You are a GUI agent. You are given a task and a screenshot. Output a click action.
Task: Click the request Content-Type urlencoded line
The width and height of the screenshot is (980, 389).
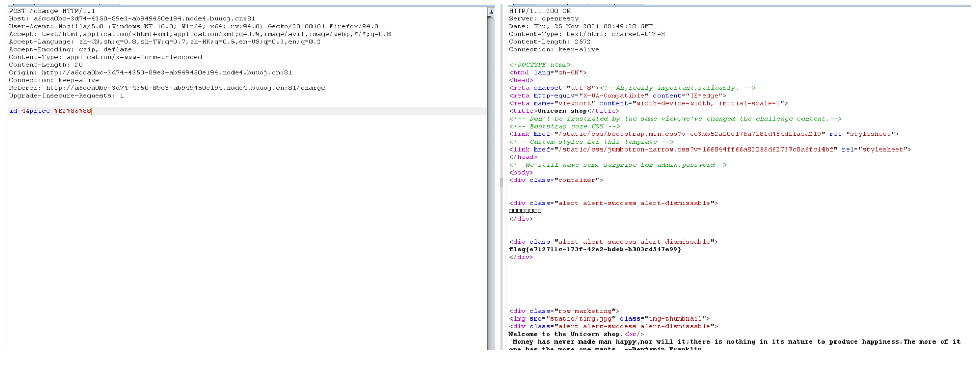(x=105, y=58)
